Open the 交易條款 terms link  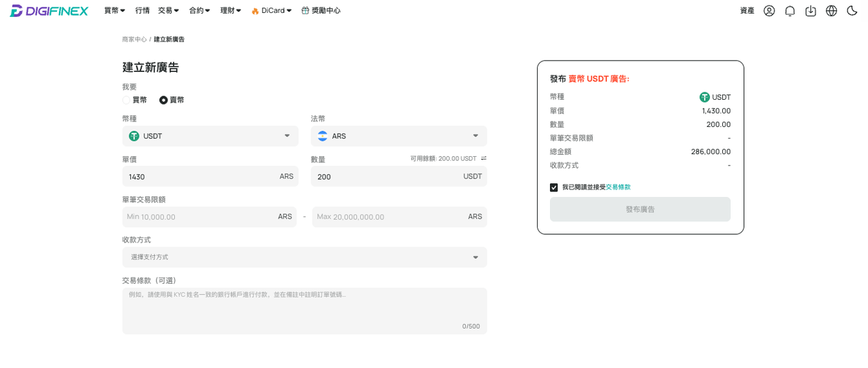click(x=618, y=187)
